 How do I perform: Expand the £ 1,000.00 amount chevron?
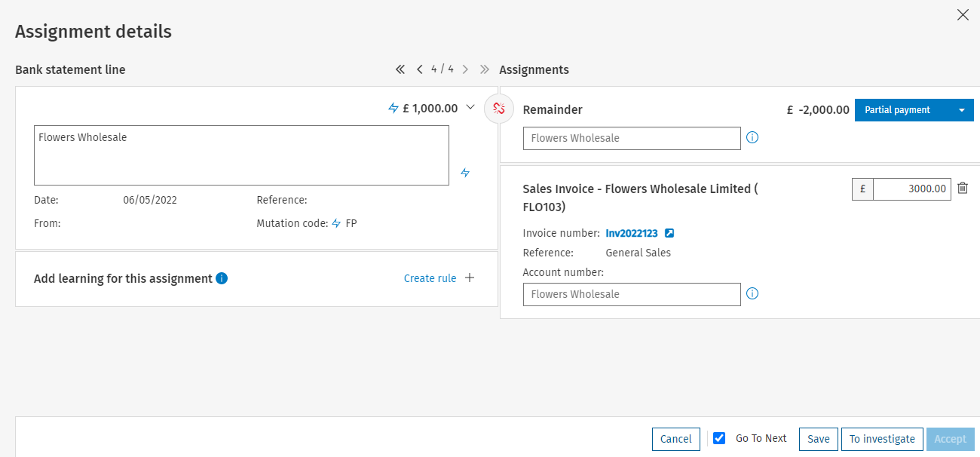pos(470,108)
